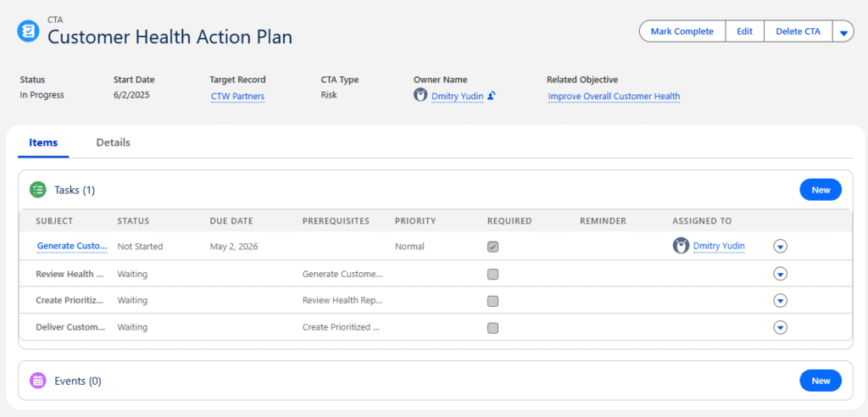Expand row actions menu for Generate Customer task
The image size is (868, 417).
tap(781, 247)
